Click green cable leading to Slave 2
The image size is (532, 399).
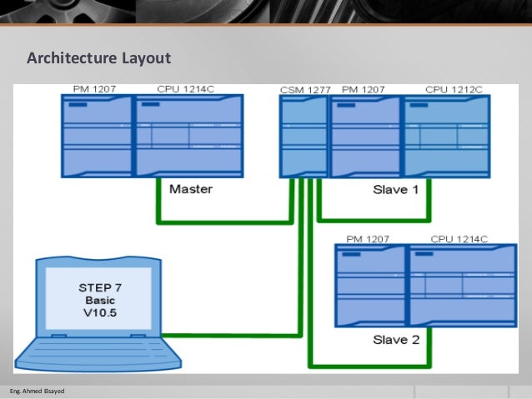tap(370, 367)
